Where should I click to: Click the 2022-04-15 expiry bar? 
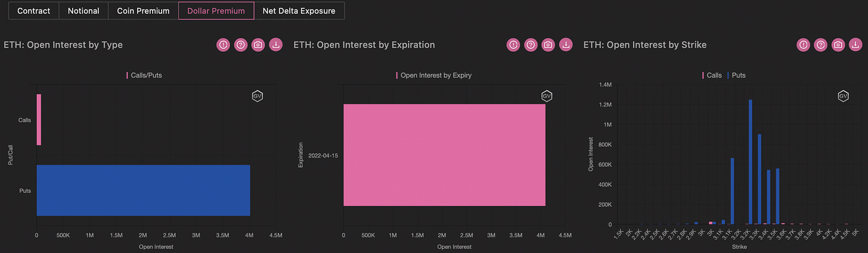(x=445, y=155)
